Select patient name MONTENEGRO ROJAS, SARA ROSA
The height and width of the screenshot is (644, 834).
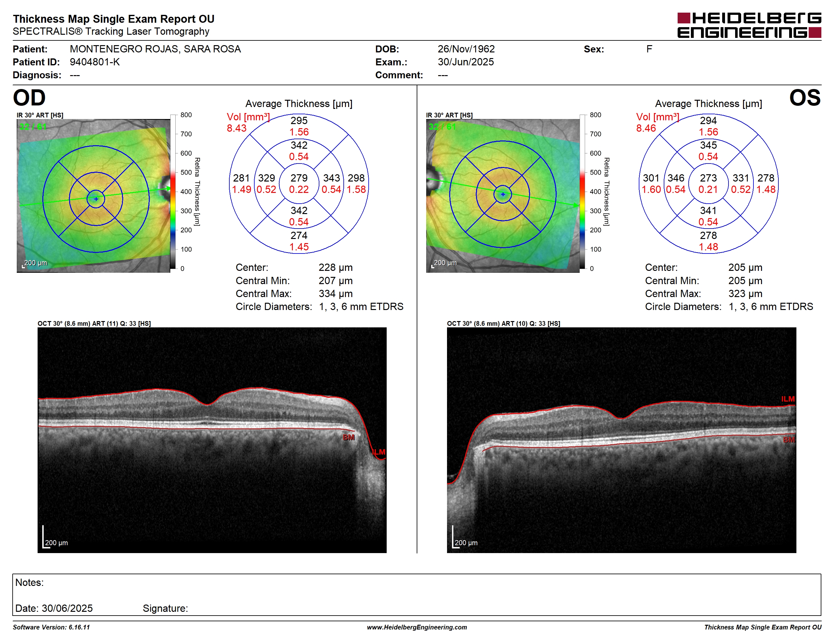[x=155, y=49]
